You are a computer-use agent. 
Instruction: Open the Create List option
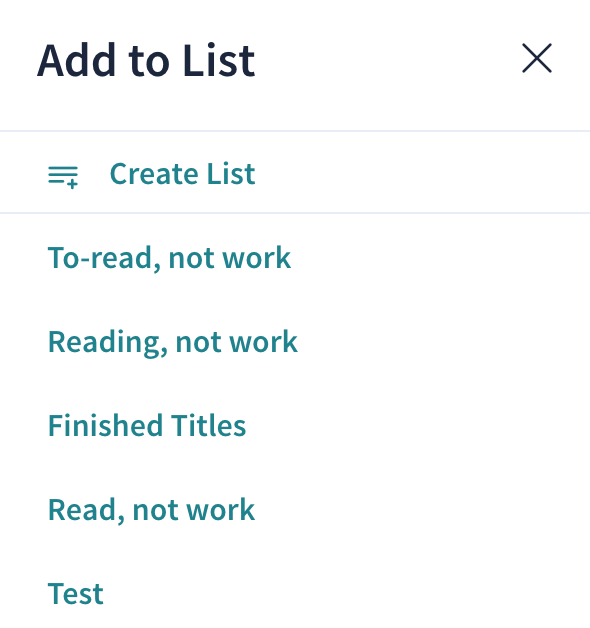click(295, 173)
